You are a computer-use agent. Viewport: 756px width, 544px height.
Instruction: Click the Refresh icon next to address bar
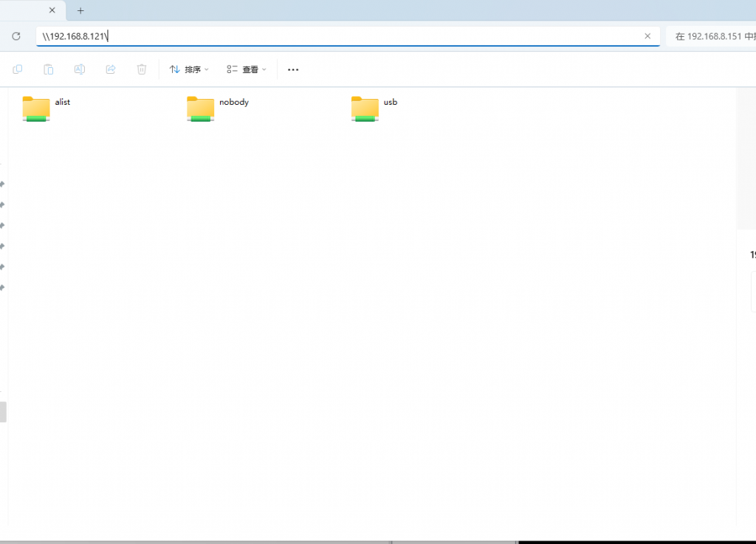point(15,35)
